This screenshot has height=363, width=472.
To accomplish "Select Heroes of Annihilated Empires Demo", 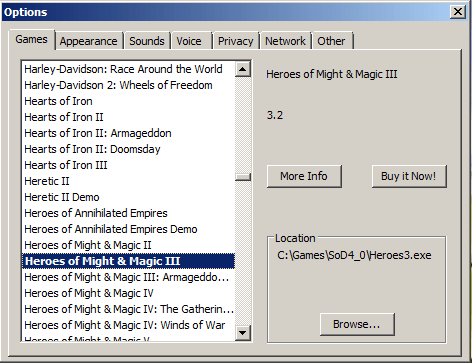I will pos(128,229).
